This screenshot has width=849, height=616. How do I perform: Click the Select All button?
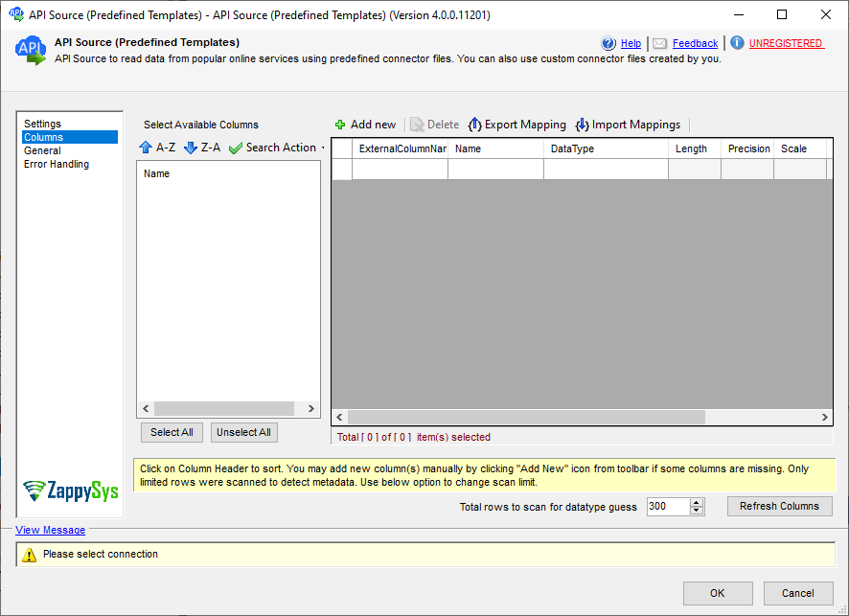[x=172, y=432]
